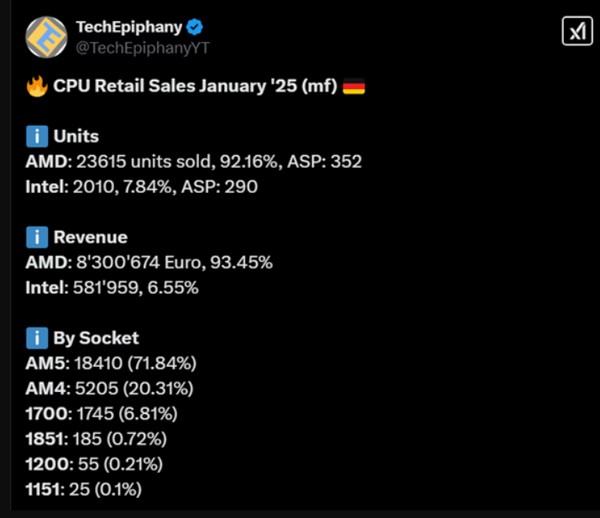Image resolution: width=600 pixels, height=518 pixels.
Task: Click the German flag emoji
Action: tap(354, 86)
